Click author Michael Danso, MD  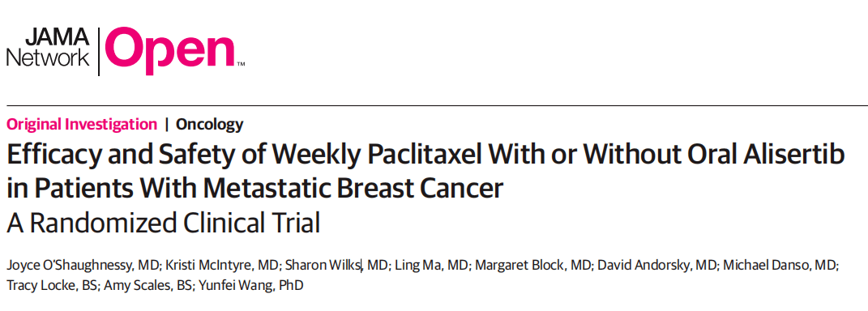pos(780,266)
